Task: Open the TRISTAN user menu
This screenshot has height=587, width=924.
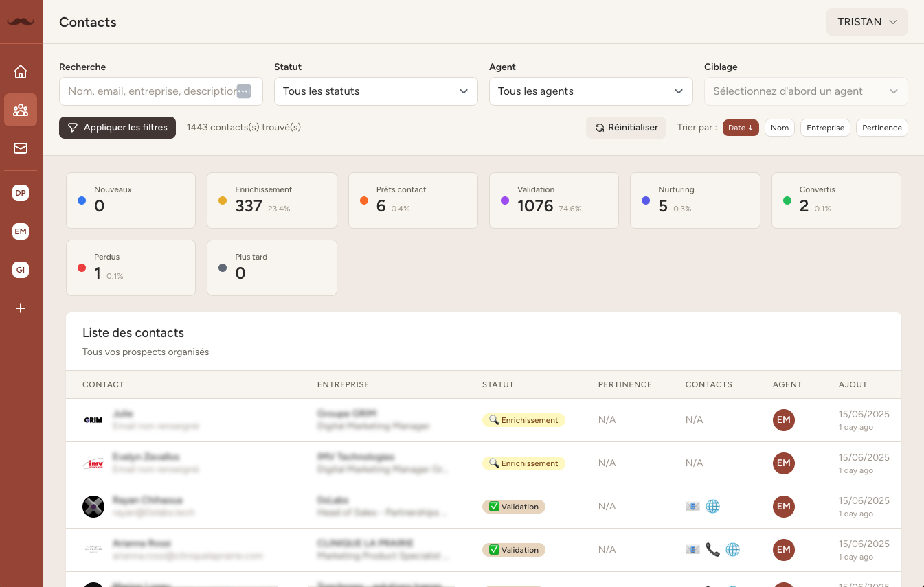Action: click(867, 22)
